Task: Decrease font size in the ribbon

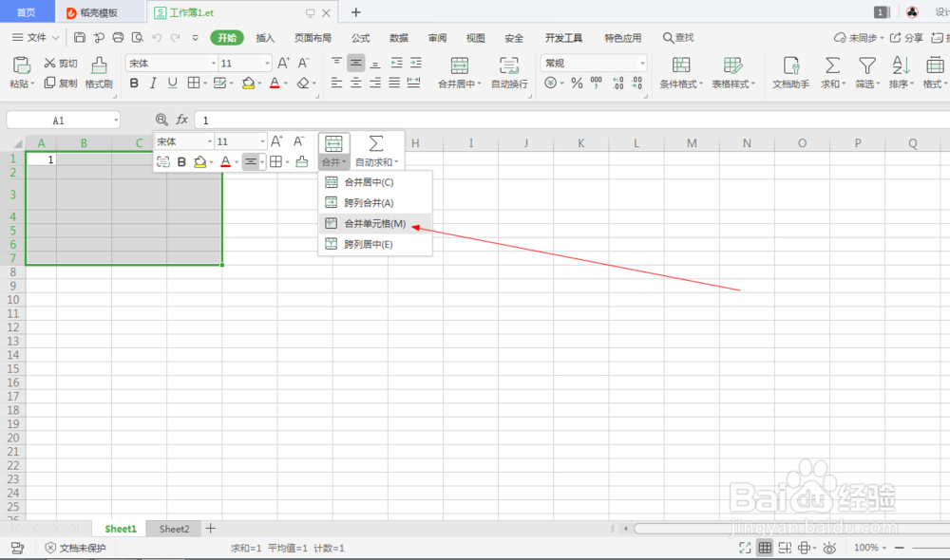Action: click(x=304, y=63)
